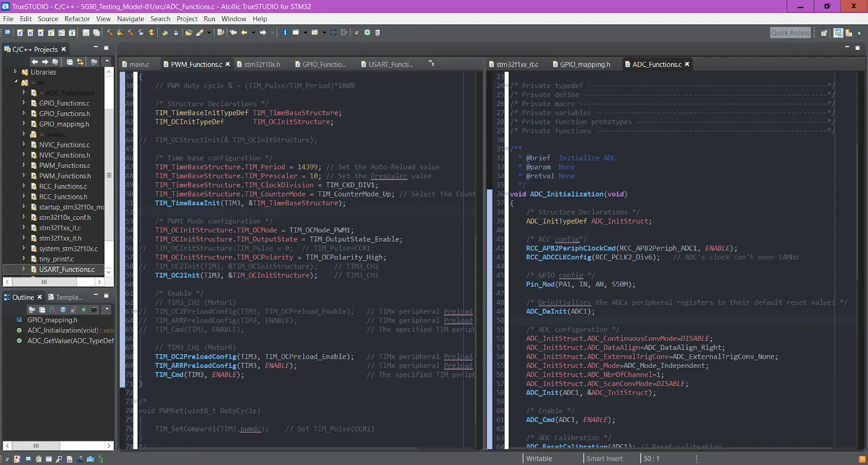868x465 pixels.
Task: Toggle the hide-static-members filter in the Outline toolbar
Action: pyautogui.click(x=73, y=310)
